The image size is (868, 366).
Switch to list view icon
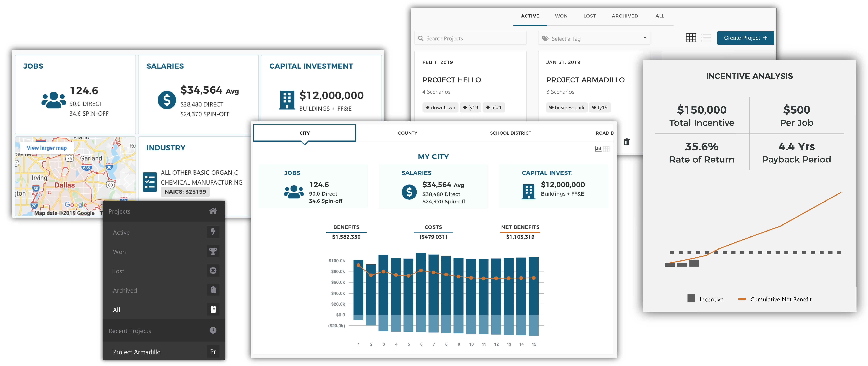pyautogui.click(x=706, y=38)
